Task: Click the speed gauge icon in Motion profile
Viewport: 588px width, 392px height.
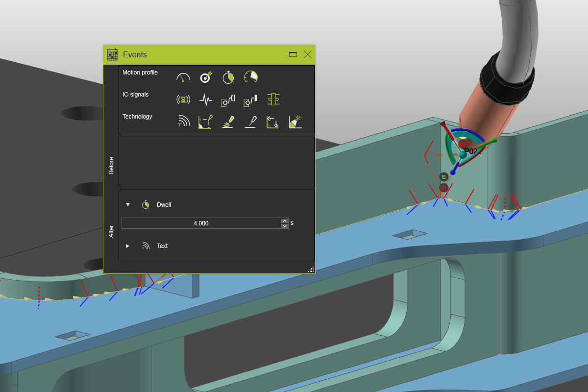Action: tap(183, 77)
